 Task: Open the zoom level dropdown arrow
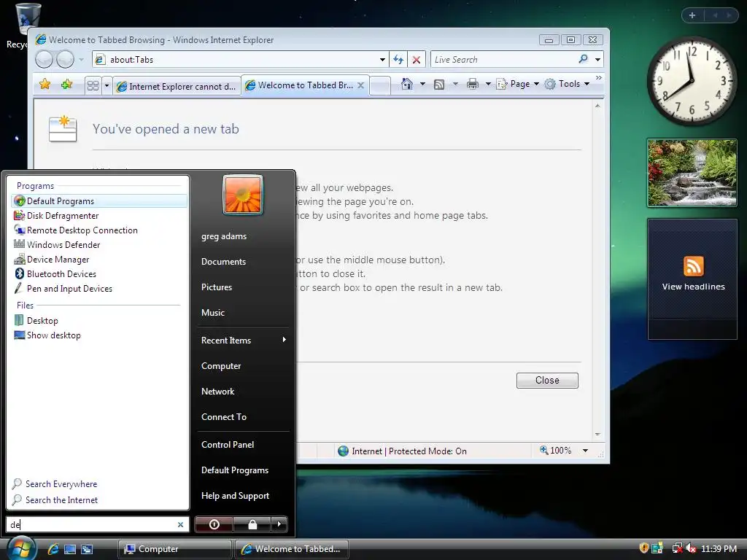tap(585, 451)
